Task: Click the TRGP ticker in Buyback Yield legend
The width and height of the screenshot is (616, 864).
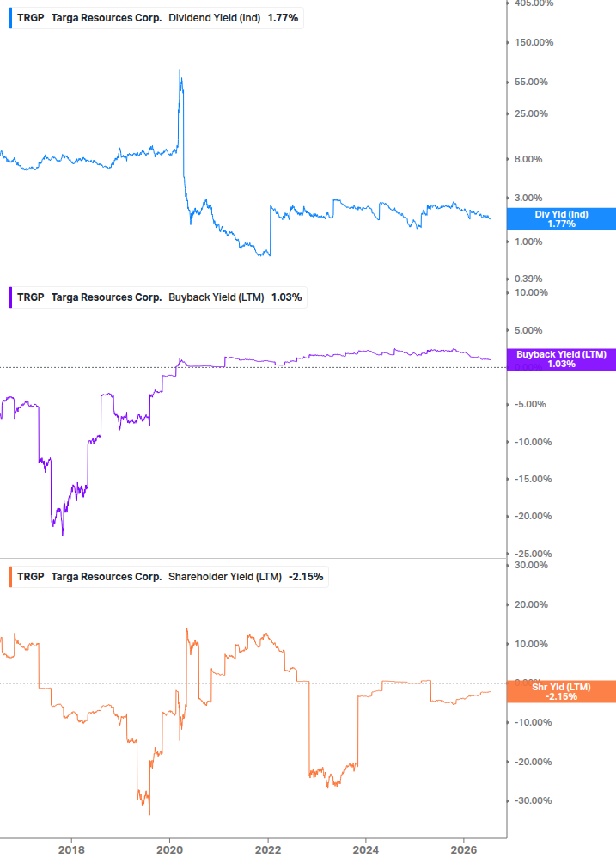Action: (x=30, y=297)
